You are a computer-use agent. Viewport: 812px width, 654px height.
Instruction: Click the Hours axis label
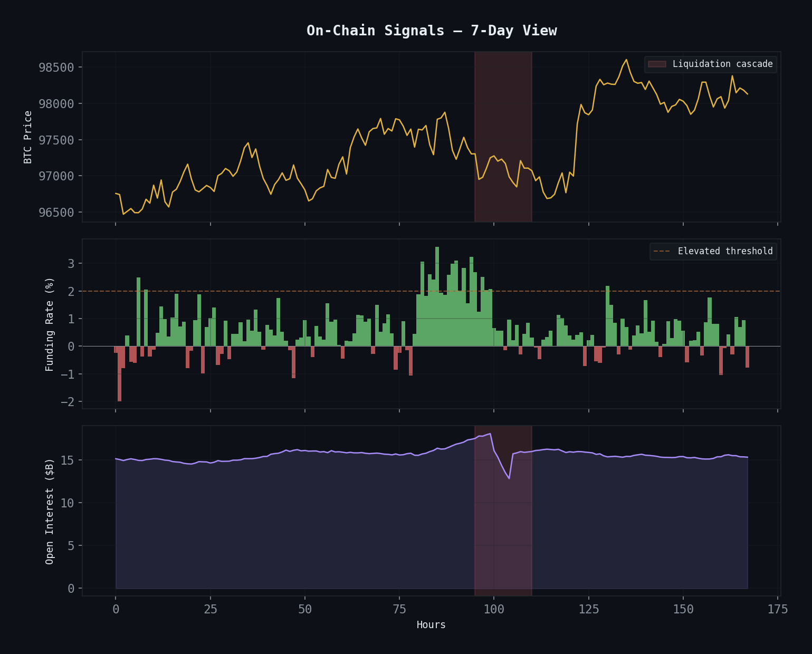tap(431, 624)
